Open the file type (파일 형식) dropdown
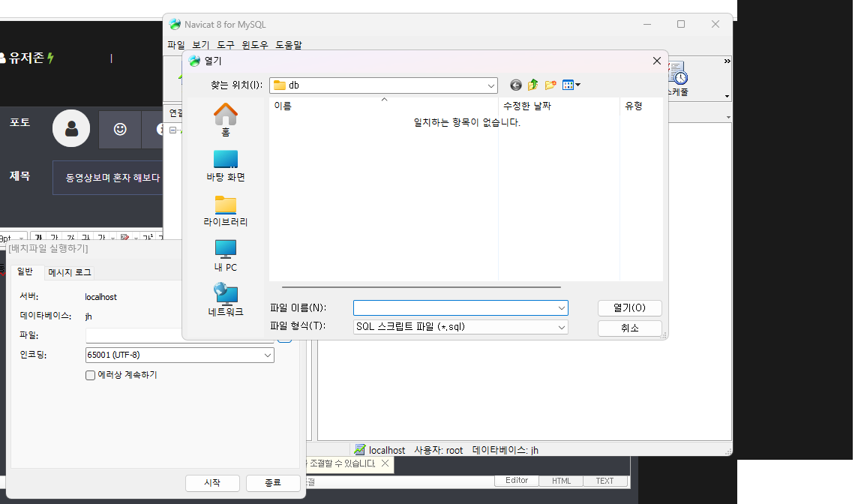Screen dimensions: 864x504 click(x=562, y=327)
